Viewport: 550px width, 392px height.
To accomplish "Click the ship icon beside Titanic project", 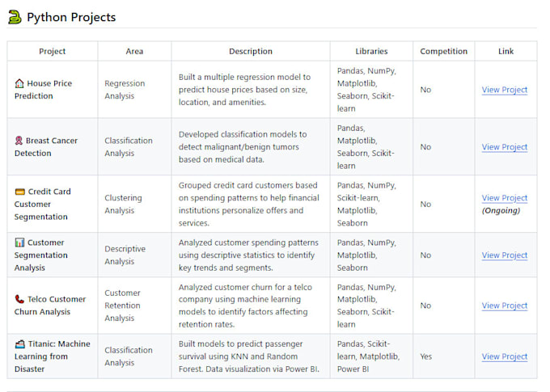I will click(x=20, y=344).
